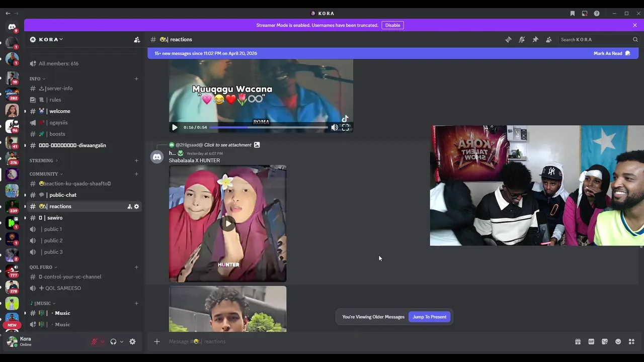Viewport: 644px width, 362px height.
Task: Mark new messages As Read
Action: [x=611, y=53]
